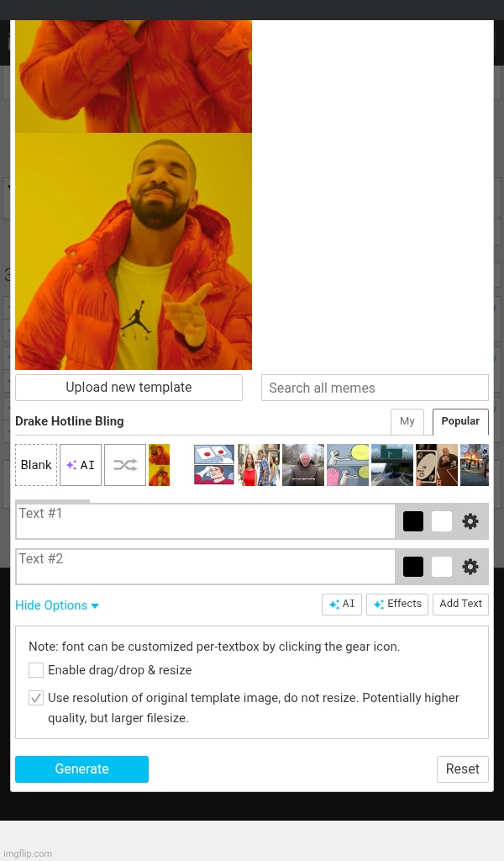Screen dimensions: 504x861
Task: Switch to the My templates tab
Action: pyautogui.click(x=407, y=421)
